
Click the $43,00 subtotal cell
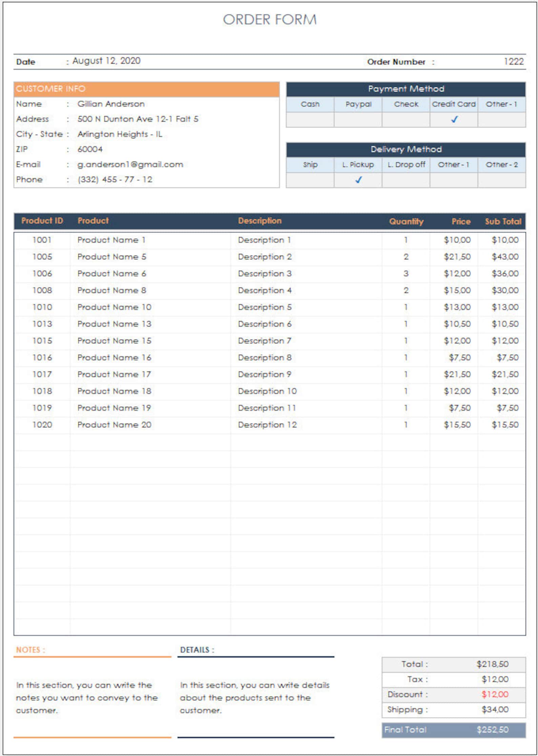coord(501,257)
